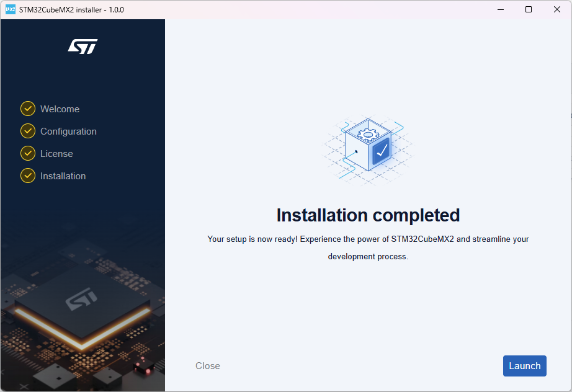Select the checkmark icon next to Configuration
The width and height of the screenshot is (572, 392).
point(28,131)
